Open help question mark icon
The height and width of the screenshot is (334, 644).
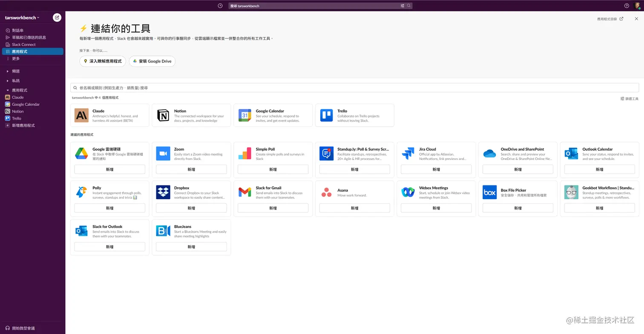tap(627, 6)
